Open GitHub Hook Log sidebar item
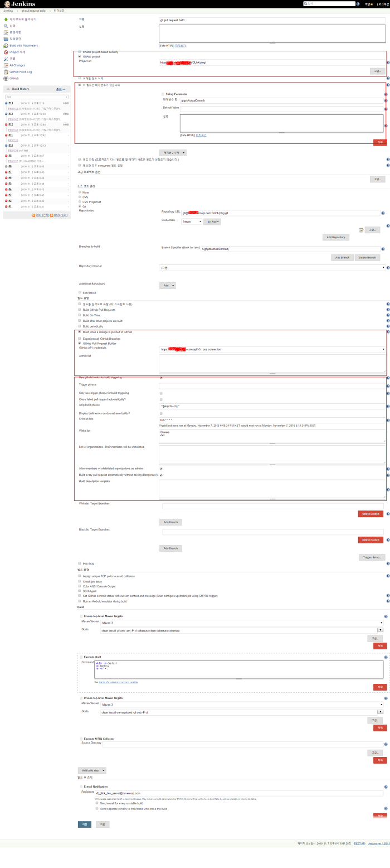 click(21, 72)
